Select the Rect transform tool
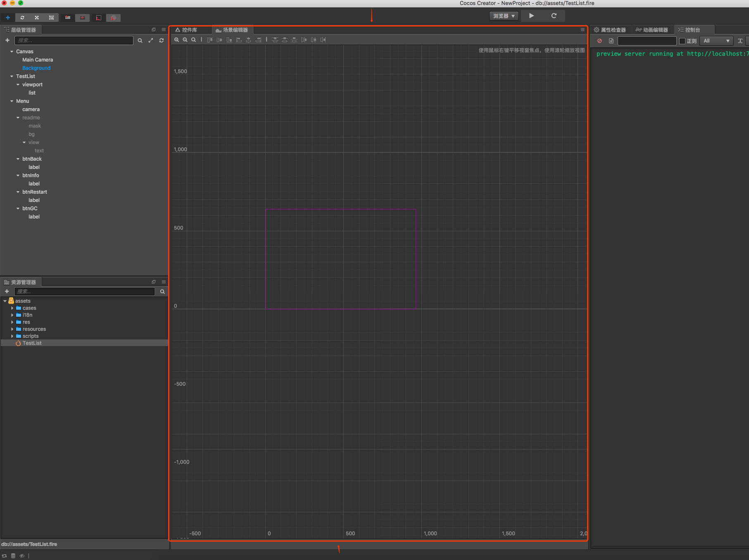This screenshot has height=560, width=749. [x=51, y=18]
